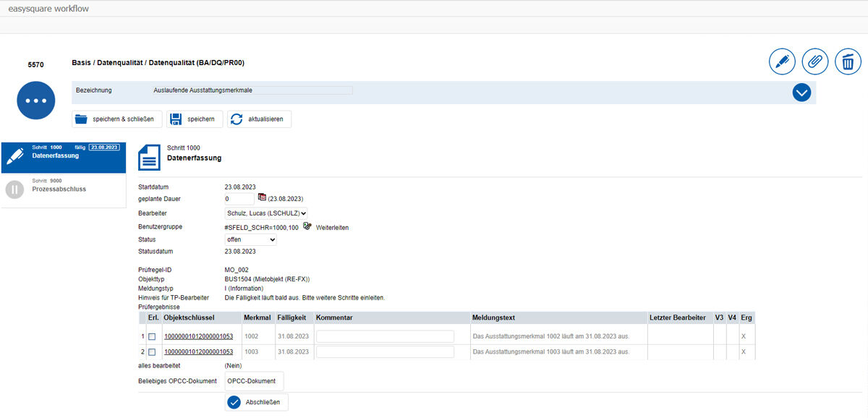Click the Weiterleiten user group icon
Image resolution: width=868 pixels, height=418 pixels.
click(307, 226)
